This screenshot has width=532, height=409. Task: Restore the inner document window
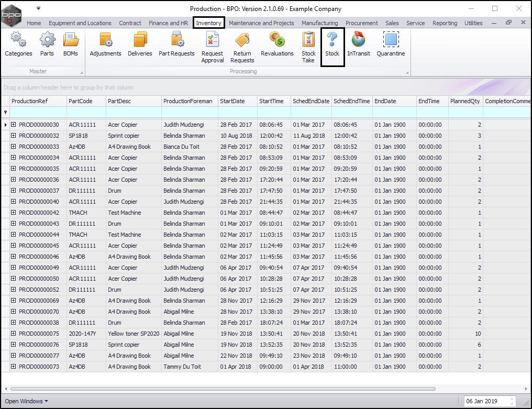click(508, 23)
